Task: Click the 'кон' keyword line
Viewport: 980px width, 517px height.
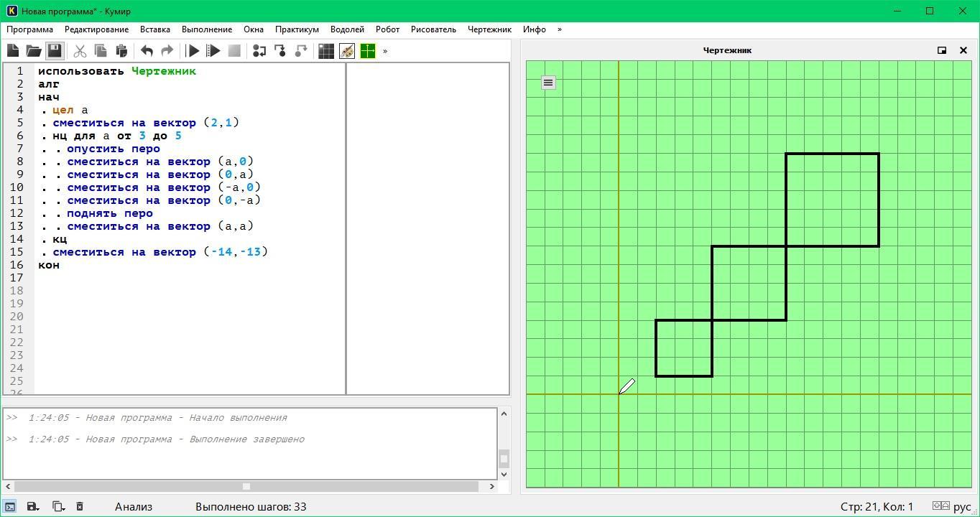Action: (49, 265)
